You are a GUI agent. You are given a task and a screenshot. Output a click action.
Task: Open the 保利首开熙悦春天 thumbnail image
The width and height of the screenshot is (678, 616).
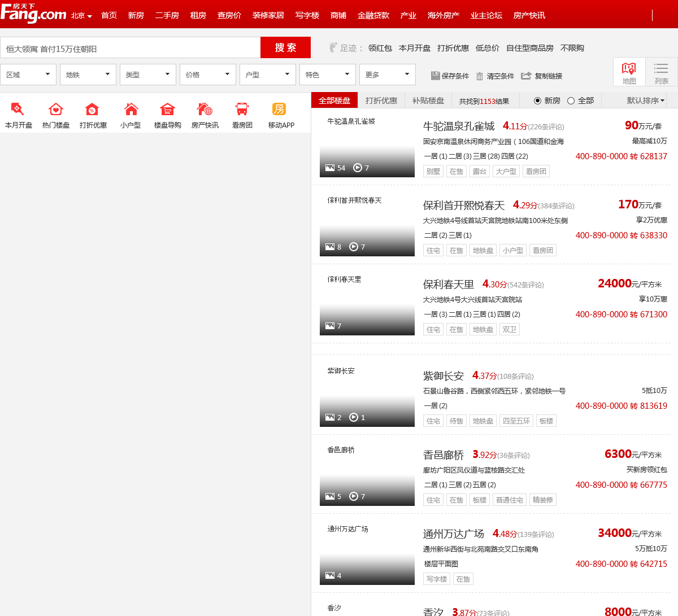(x=367, y=225)
